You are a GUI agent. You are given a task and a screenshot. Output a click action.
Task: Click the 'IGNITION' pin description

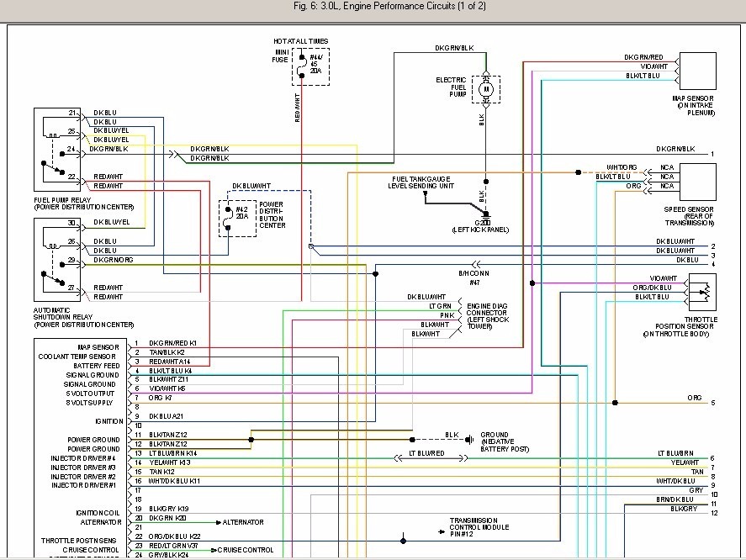(x=109, y=421)
